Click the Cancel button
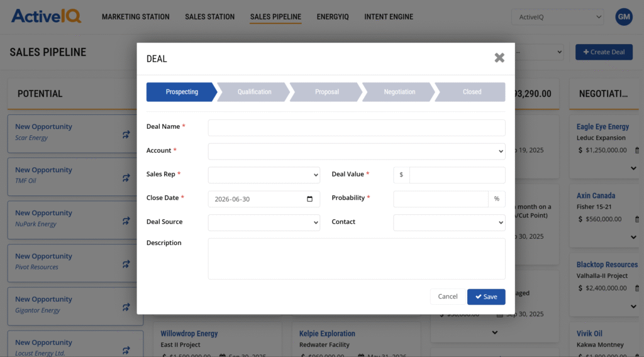 [x=448, y=297]
